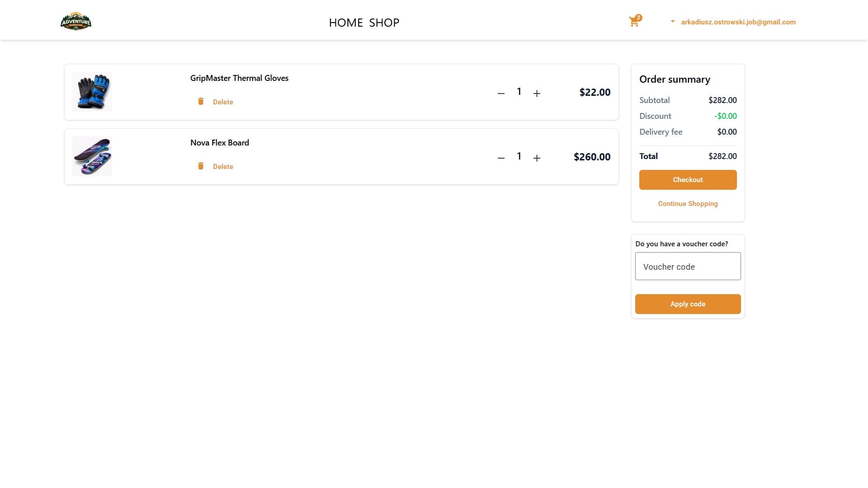This screenshot has height=488, width=868.
Task: Decrease quantity of GripMaster Thermal Gloves
Action: tap(500, 93)
